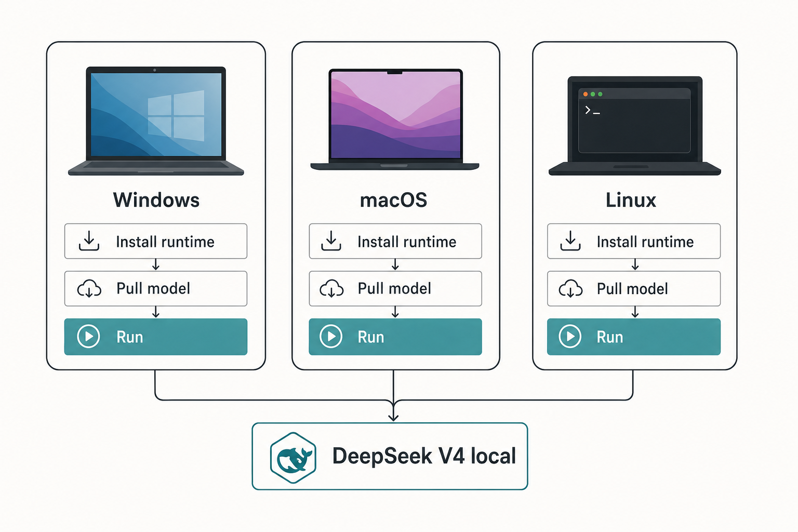Click the 'DeepSeek V4 local' label text
Screen dimensions: 798x532
point(424,456)
